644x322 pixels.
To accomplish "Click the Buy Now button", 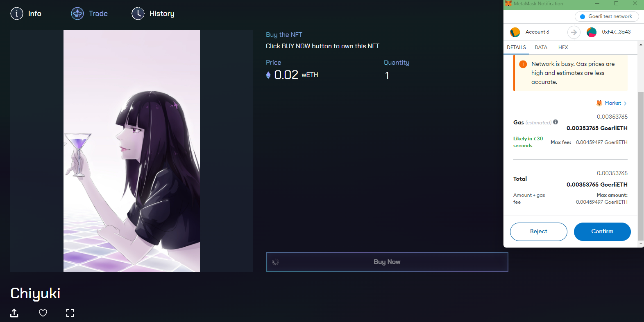I will tap(387, 262).
